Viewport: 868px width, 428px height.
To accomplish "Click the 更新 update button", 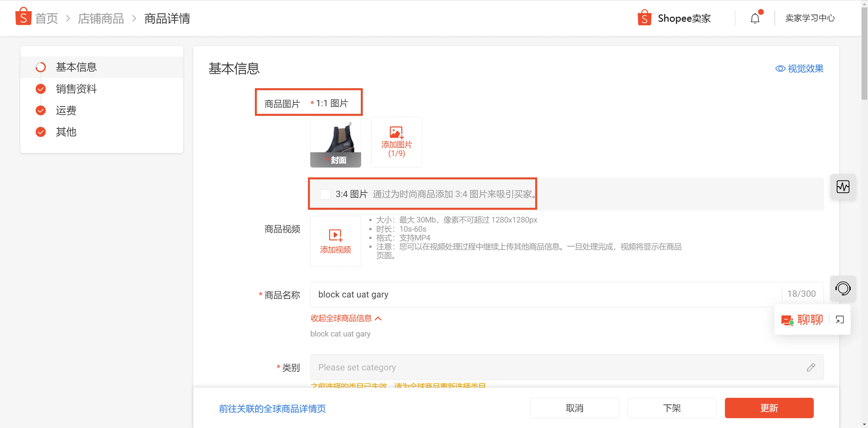I will (x=769, y=408).
